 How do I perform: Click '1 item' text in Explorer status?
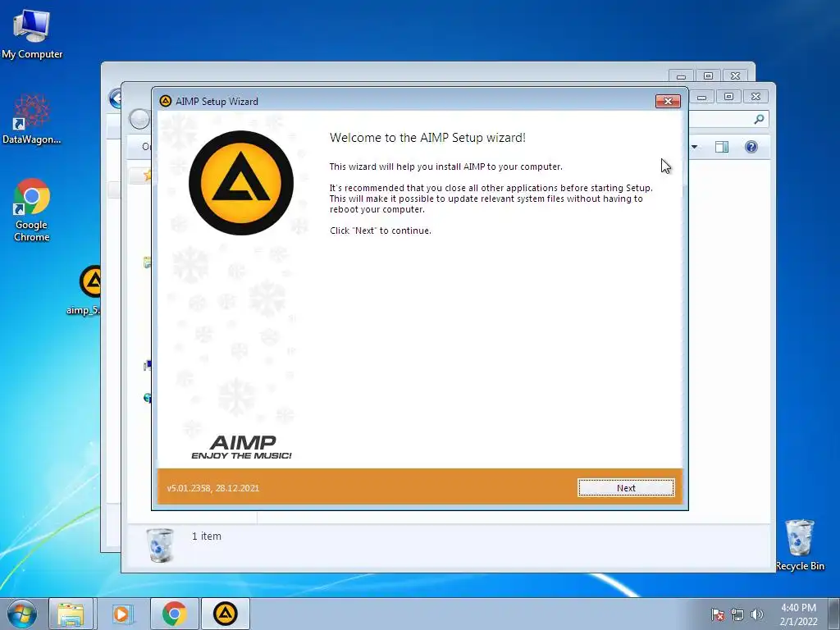point(206,536)
